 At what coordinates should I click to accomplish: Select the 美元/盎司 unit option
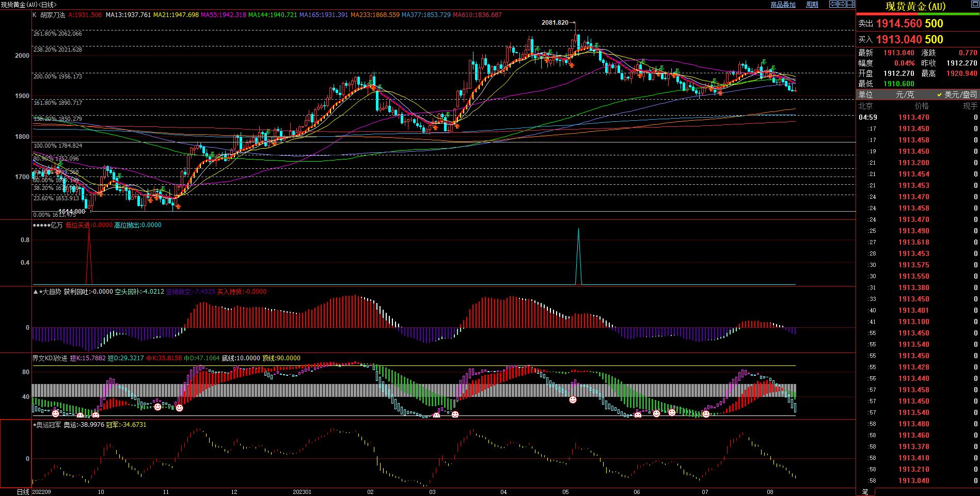click(x=957, y=94)
